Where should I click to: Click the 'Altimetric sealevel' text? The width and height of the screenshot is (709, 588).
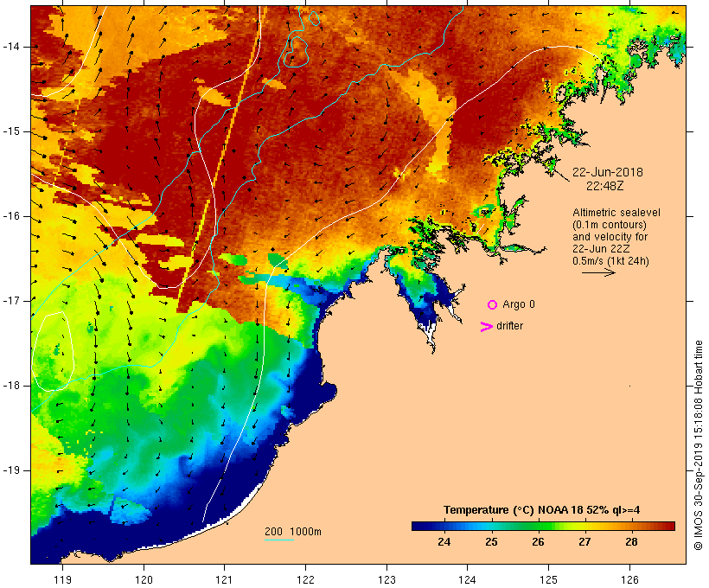click(x=616, y=213)
